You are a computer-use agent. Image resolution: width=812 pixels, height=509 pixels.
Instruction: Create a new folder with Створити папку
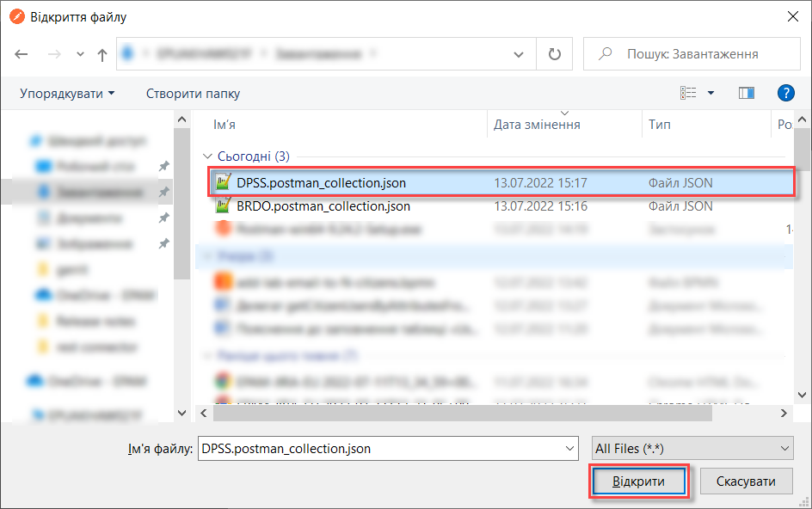193,94
